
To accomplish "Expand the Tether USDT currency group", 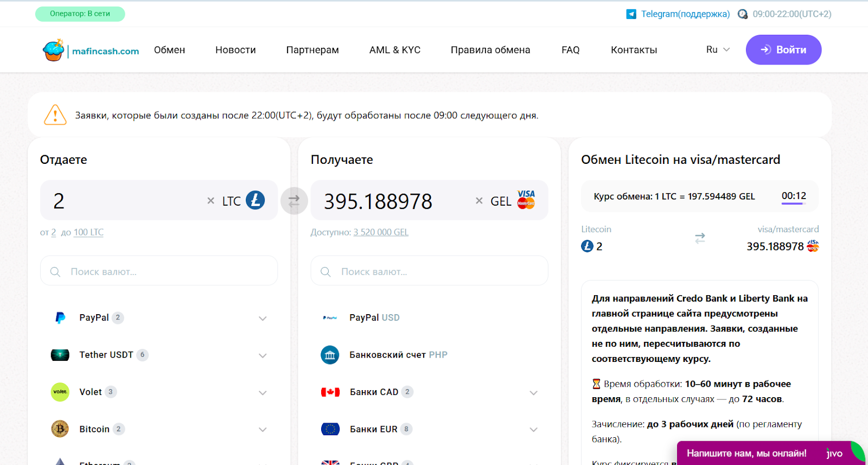I will click(x=263, y=355).
